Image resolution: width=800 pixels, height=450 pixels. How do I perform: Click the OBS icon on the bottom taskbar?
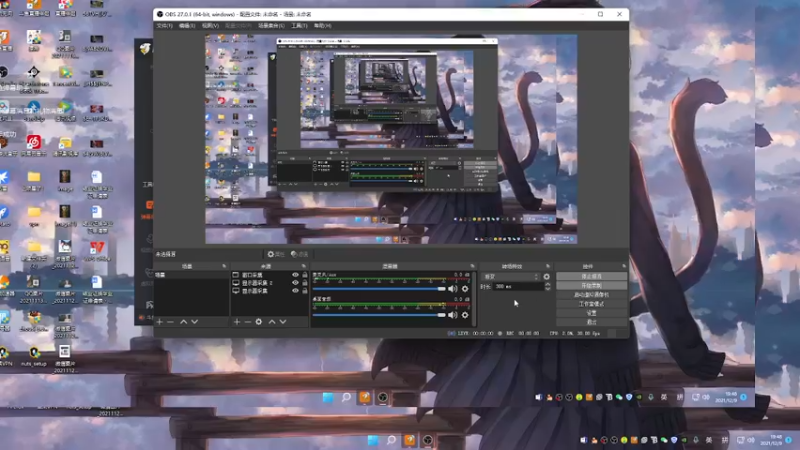tap(428, 440)
